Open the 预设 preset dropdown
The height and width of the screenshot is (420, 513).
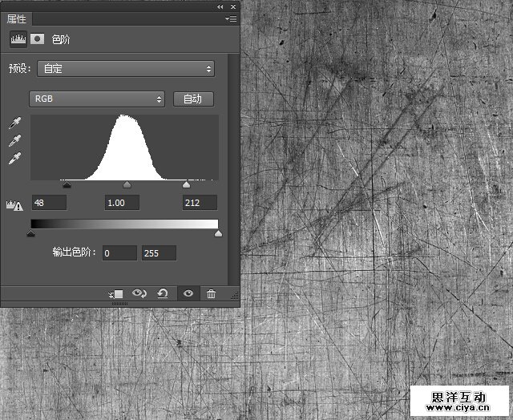pyautogui.click(x=126, y=69)
